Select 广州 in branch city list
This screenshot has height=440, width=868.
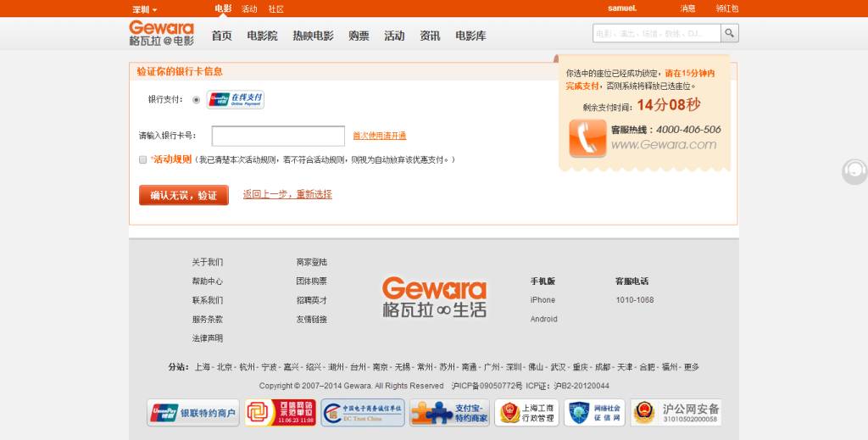click(x=492, y=367)
